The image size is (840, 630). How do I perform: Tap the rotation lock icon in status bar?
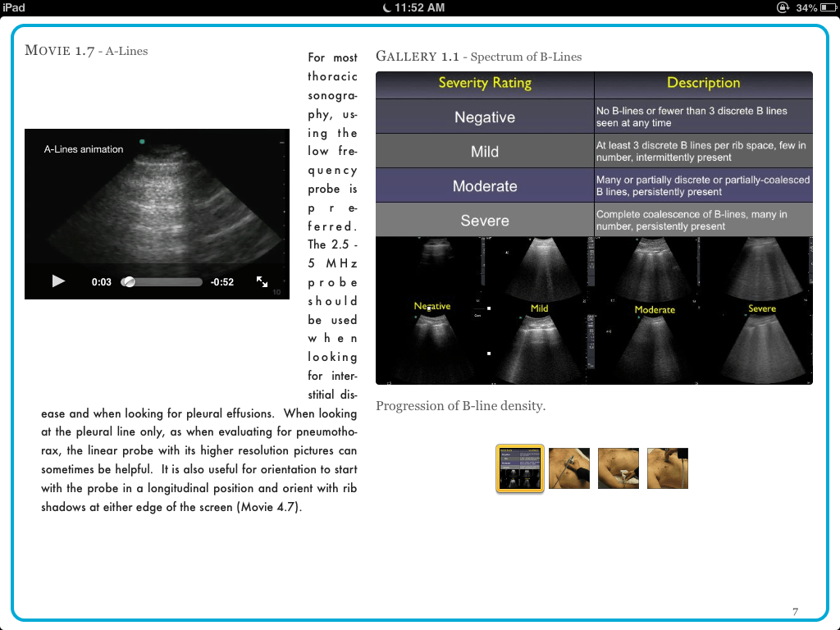[783, 7]
